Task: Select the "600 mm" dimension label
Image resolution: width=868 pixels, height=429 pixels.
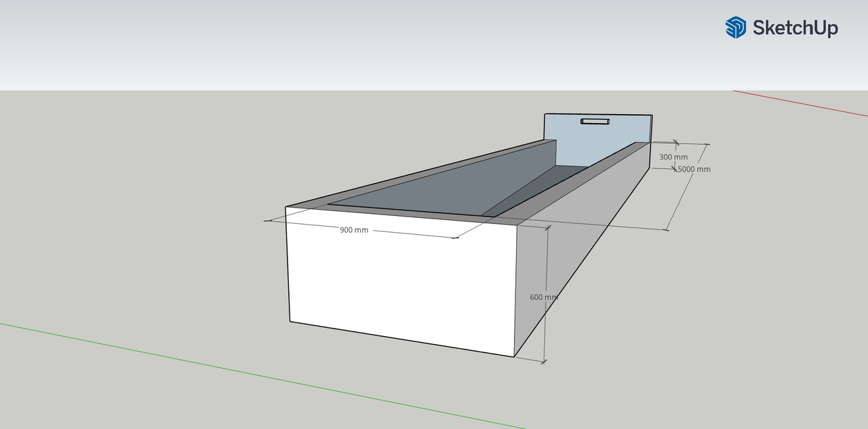Action: [x=544, y=297]
